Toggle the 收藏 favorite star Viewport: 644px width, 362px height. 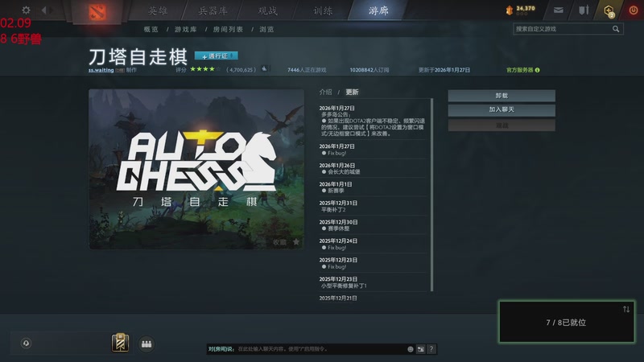296,242
